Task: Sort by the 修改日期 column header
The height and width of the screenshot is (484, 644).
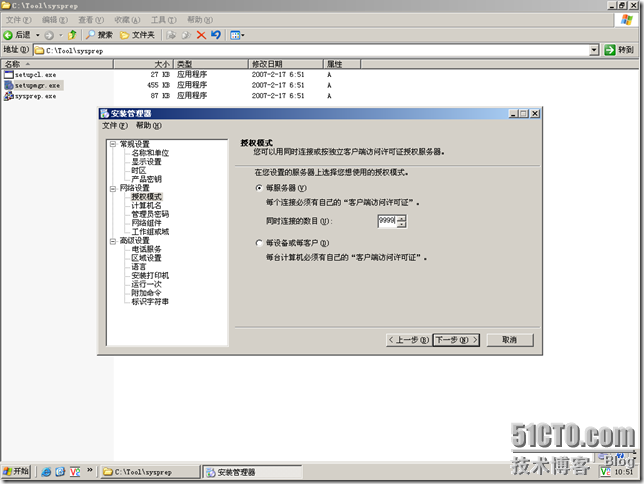Action: (x=286, y=64)
